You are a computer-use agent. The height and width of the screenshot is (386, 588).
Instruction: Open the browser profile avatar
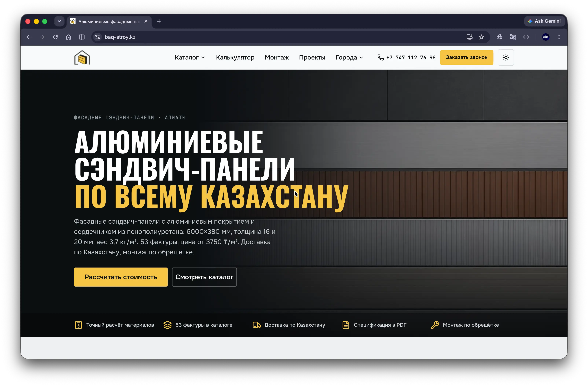coord(546,37)
